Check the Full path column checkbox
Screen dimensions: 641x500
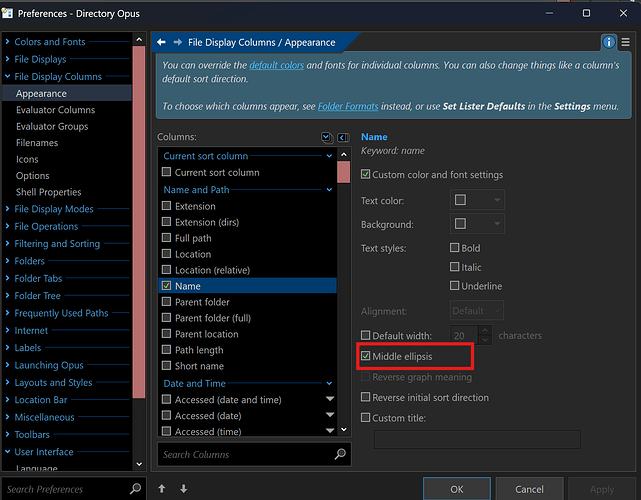click(166, 238)
